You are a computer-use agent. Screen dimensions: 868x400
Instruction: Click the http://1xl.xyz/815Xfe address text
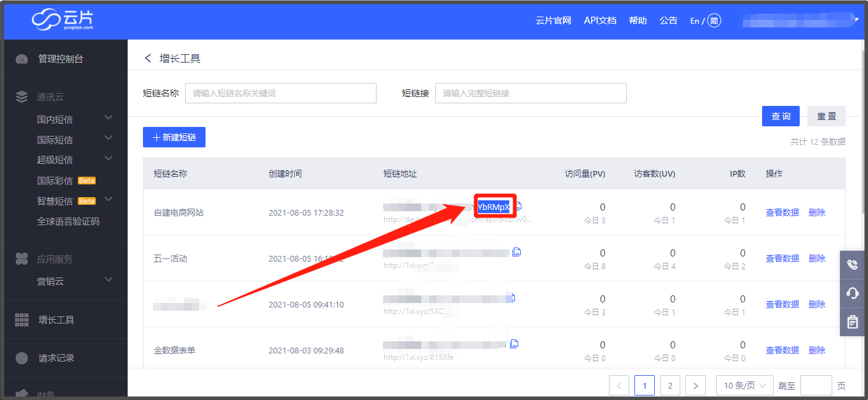click(418, 357)
